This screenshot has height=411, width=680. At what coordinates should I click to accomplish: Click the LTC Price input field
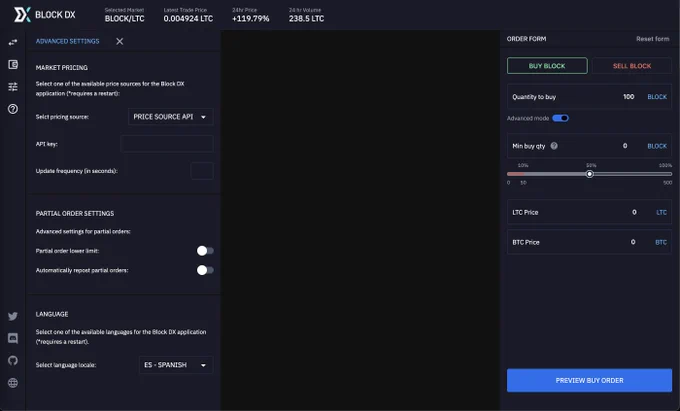click(x=589, y=212)
